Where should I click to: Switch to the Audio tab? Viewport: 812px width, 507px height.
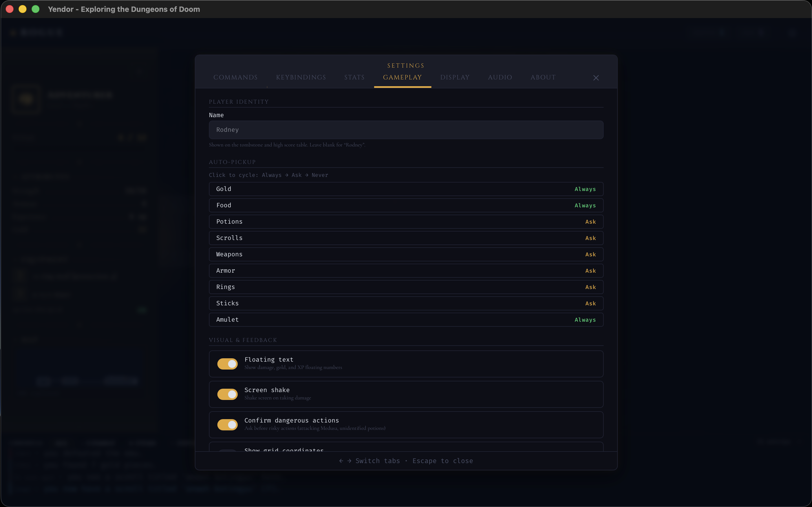point(500,77)
